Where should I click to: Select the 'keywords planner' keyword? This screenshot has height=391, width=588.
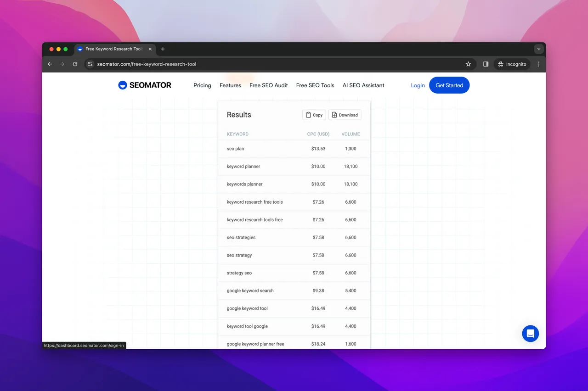245,184
